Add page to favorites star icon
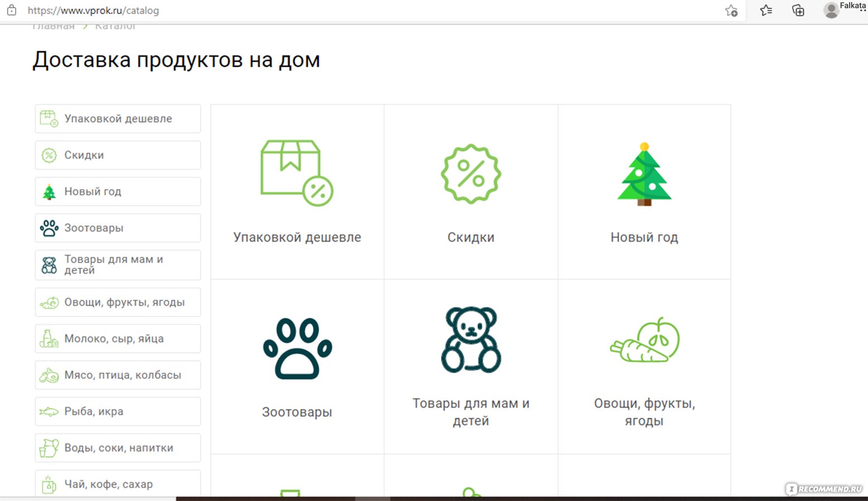868x501 pixels. [731, 11]
